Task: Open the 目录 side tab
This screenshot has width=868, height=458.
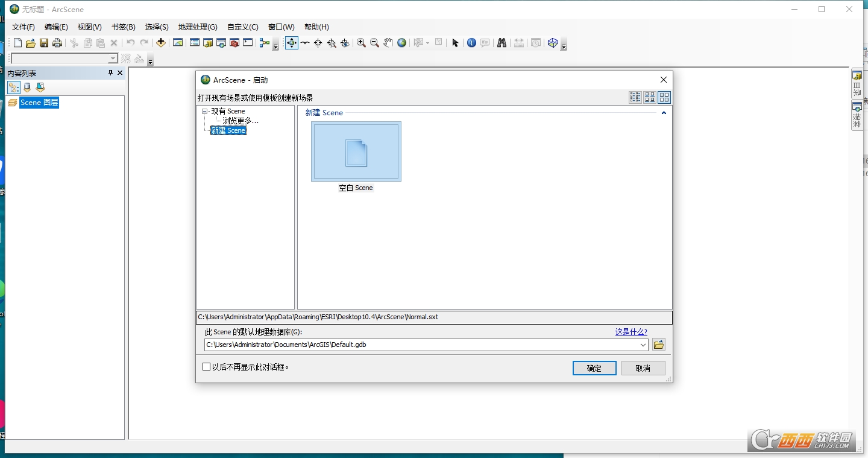Action: pos(857,83)
